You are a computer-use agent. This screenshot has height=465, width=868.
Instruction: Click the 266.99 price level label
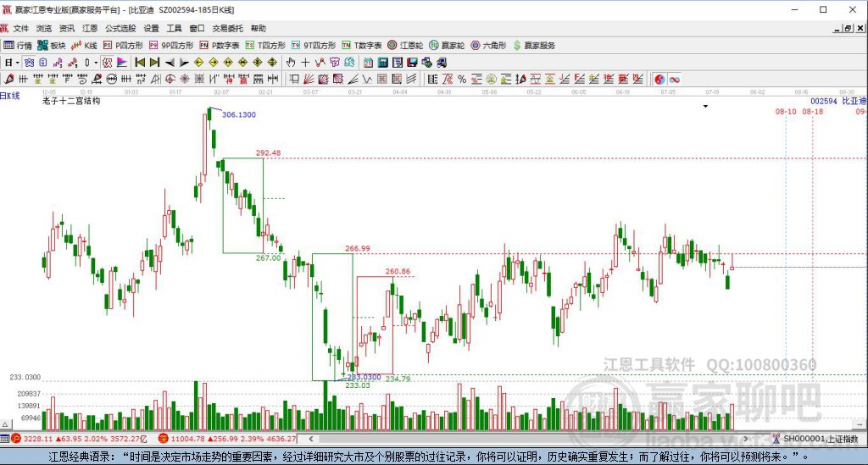coord(357,248)
